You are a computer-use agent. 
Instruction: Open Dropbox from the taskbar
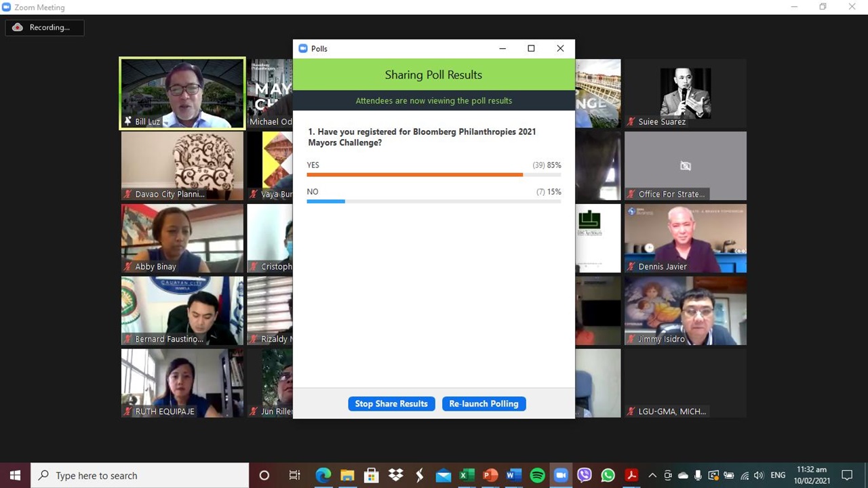coord(395,476)
